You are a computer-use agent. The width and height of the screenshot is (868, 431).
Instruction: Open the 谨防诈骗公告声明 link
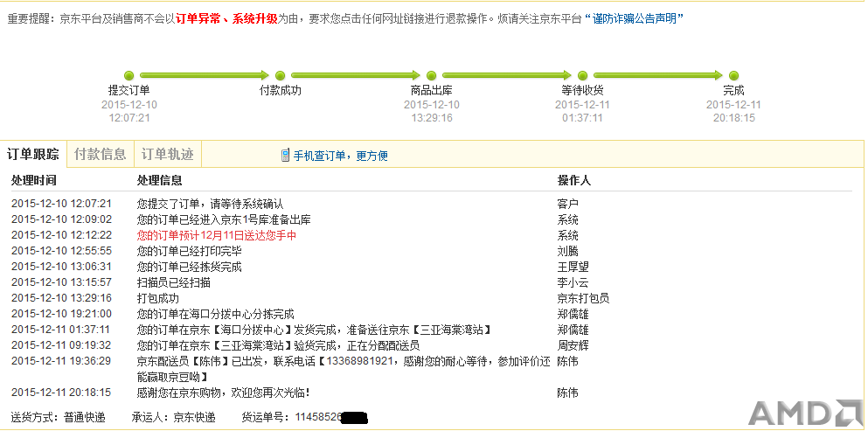[x=635, y=19]
